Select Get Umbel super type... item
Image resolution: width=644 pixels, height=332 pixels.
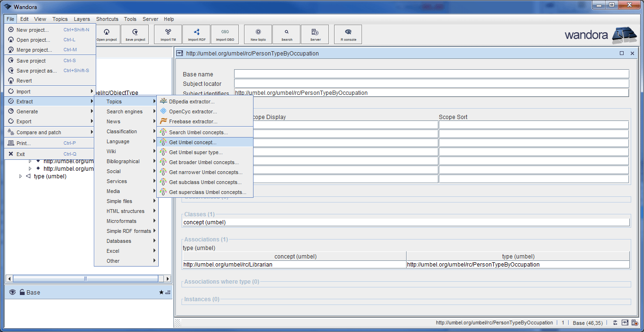205,152
